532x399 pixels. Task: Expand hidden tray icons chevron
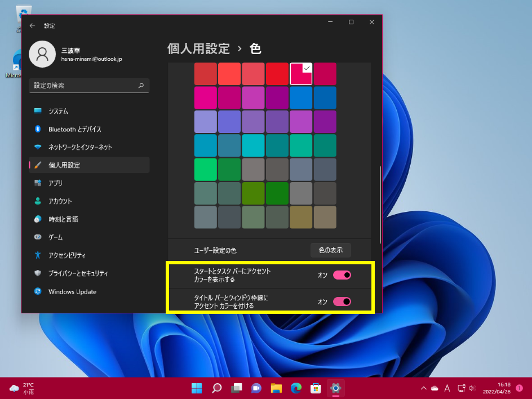coord(423,388)
